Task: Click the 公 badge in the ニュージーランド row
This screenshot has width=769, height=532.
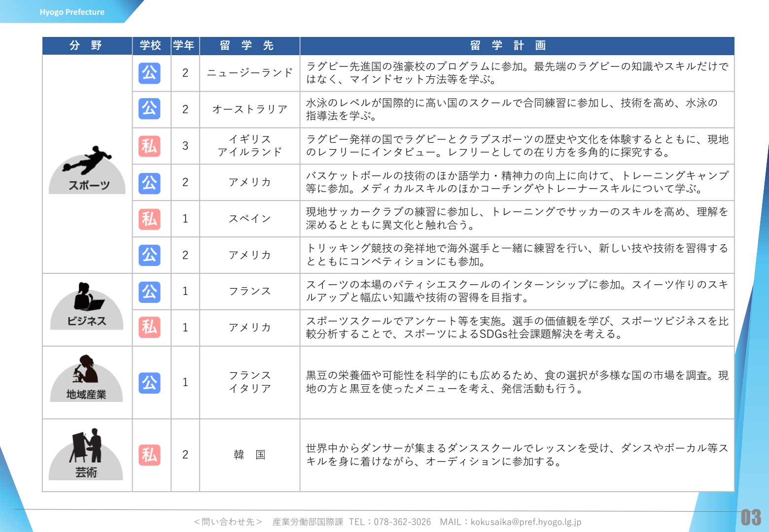Action: [149, 73]
